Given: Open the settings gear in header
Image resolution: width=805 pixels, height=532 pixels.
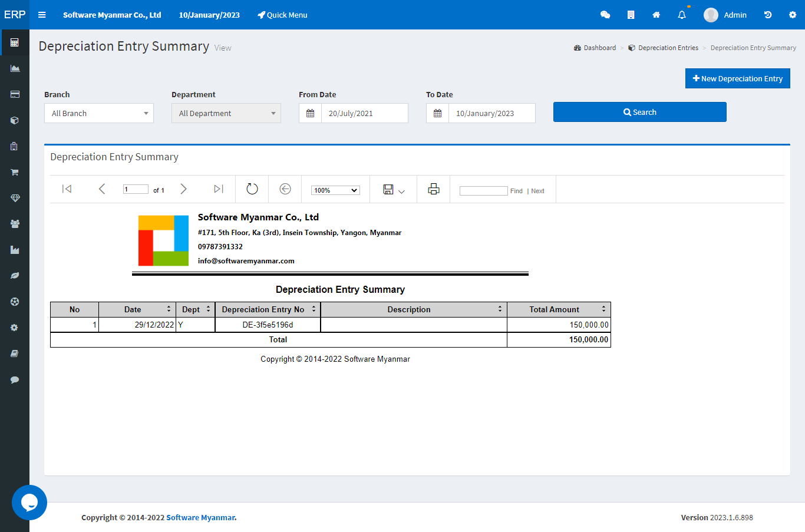Looking at the screenshot, I should pos(793,15).
